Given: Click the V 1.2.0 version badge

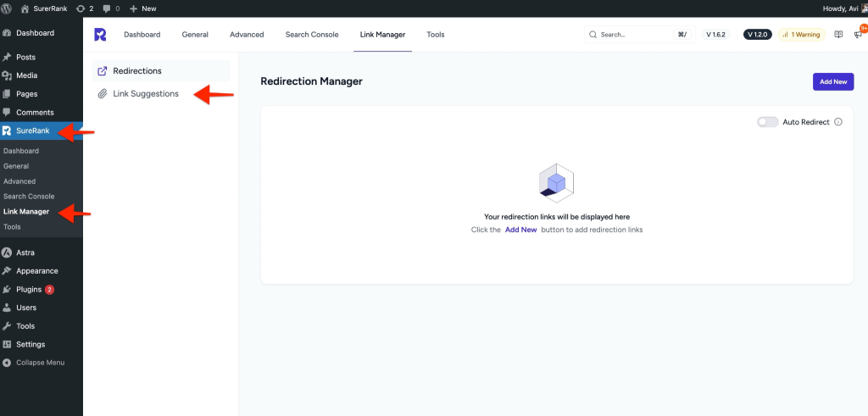Looking at the screenshot, I should [x=757, y=34].
